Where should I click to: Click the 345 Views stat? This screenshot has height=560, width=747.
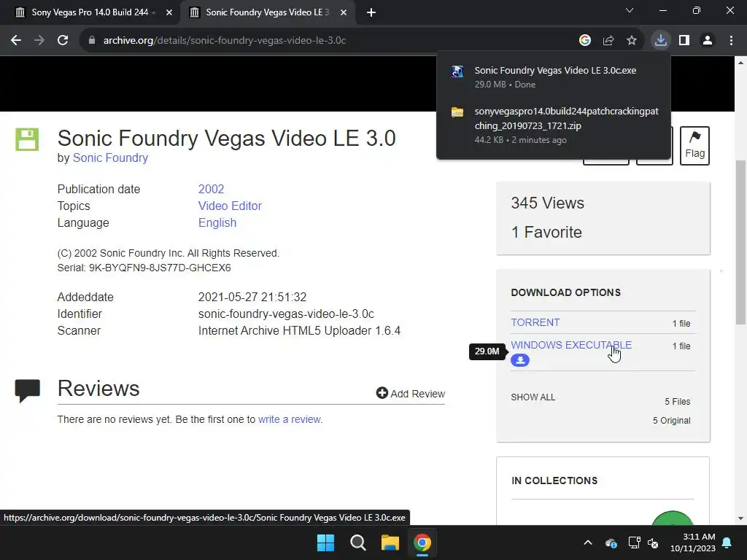coord(547,203)
